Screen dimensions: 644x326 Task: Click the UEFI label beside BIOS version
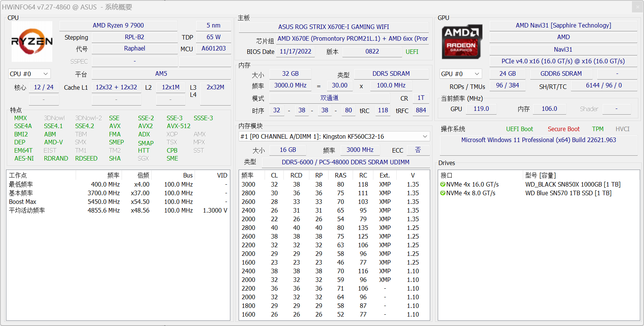(412, 52)
